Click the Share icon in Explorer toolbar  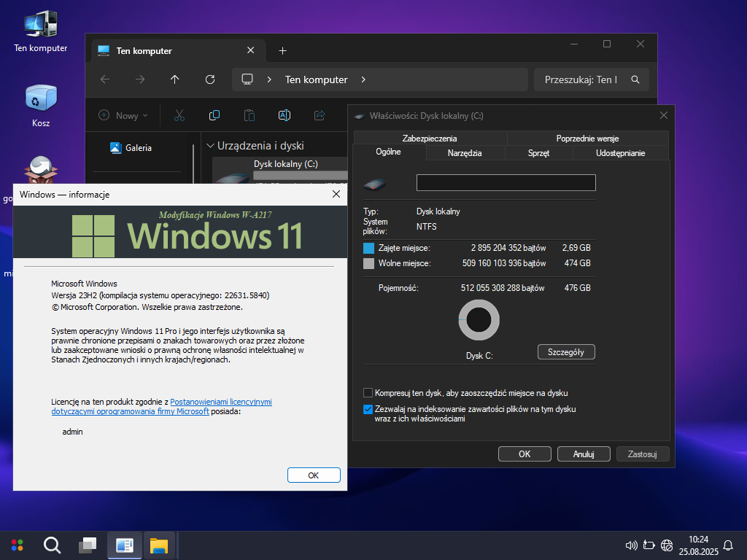pos(319,115)
